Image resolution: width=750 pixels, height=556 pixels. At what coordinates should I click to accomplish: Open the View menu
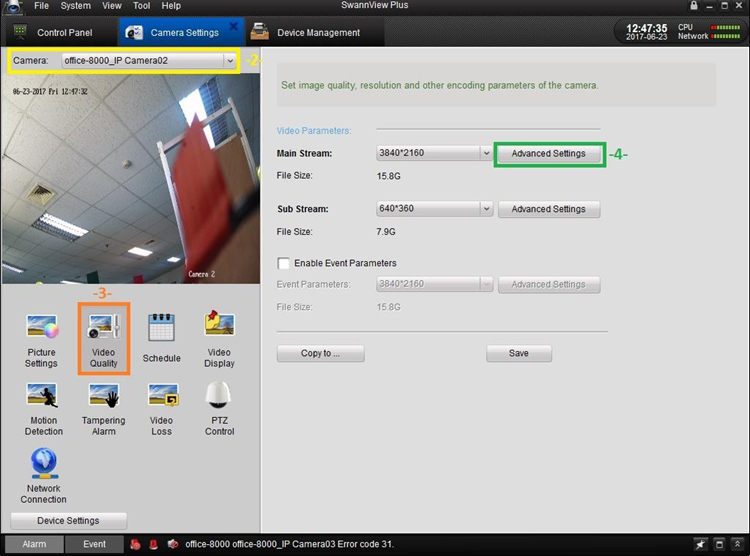click(111, 6)
